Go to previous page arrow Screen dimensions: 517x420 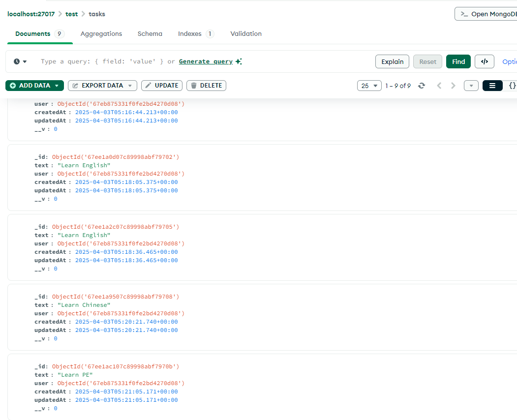click(x=439, y=86)
